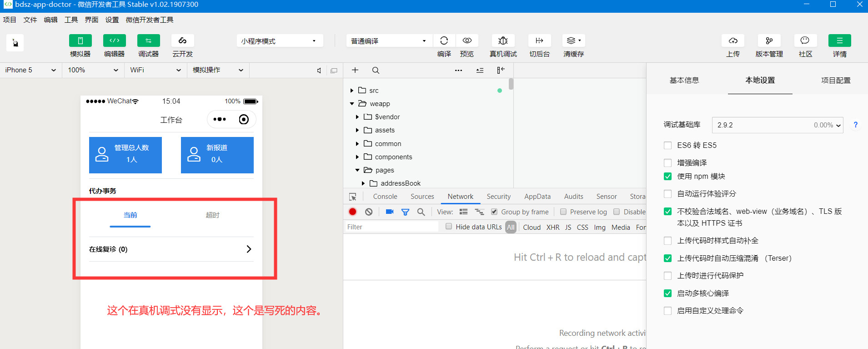Collapse the weapp folder
The image size is (868, 349).
[x=352, y=104]
